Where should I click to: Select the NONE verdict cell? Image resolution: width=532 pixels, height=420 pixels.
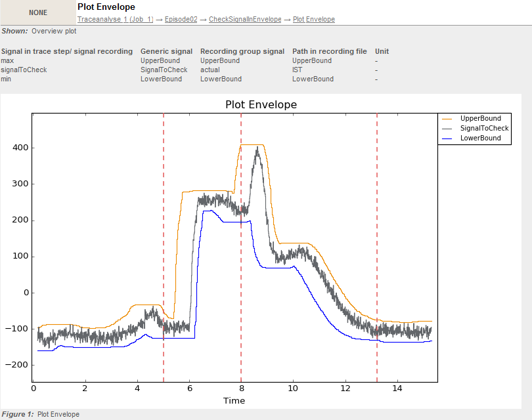pyautogui.click(x=38, y=12)
